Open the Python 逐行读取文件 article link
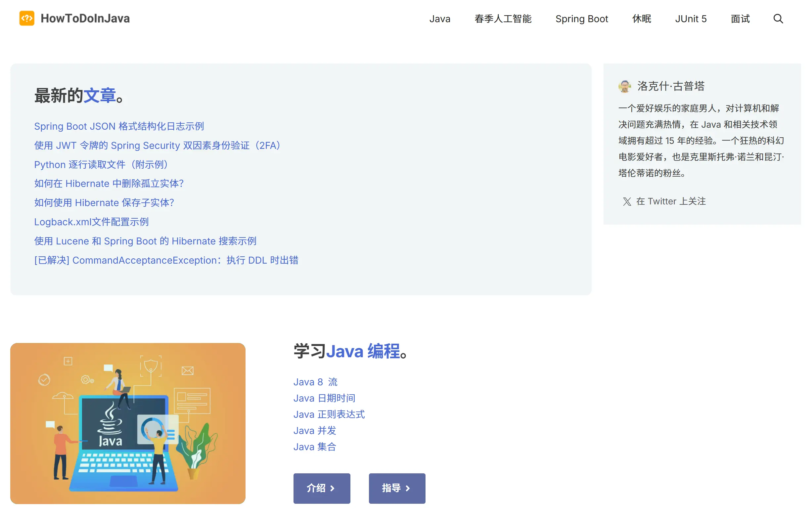The width and height of the screenshot is (812, 515). tap(101, 164)
